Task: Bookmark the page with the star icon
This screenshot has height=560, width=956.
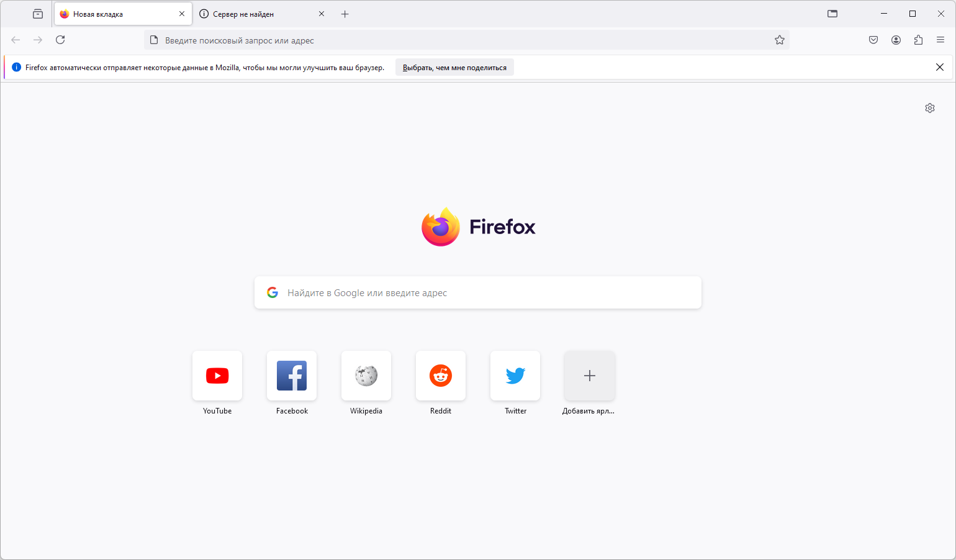Action: [780, 40]
